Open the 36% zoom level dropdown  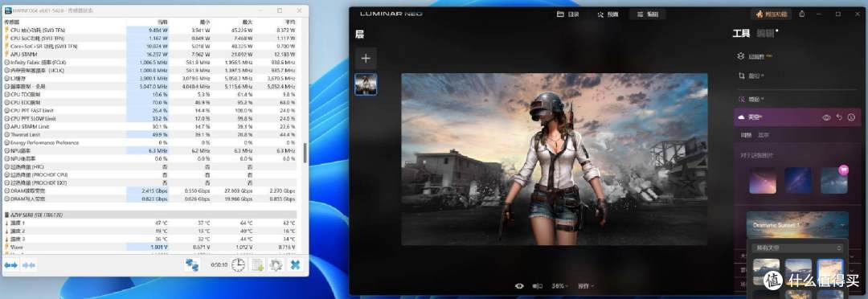click(559, 286)
